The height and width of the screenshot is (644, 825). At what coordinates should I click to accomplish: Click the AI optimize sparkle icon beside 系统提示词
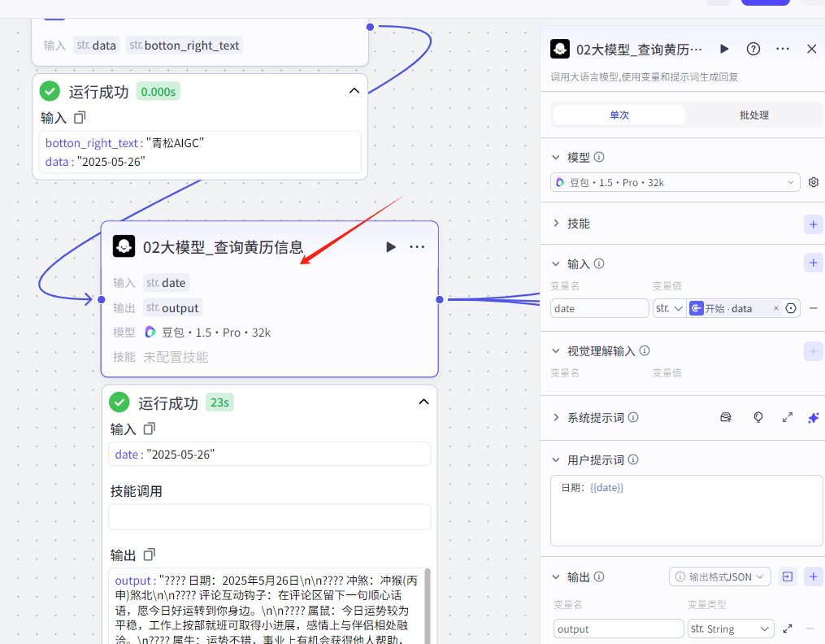coord(813,417)
